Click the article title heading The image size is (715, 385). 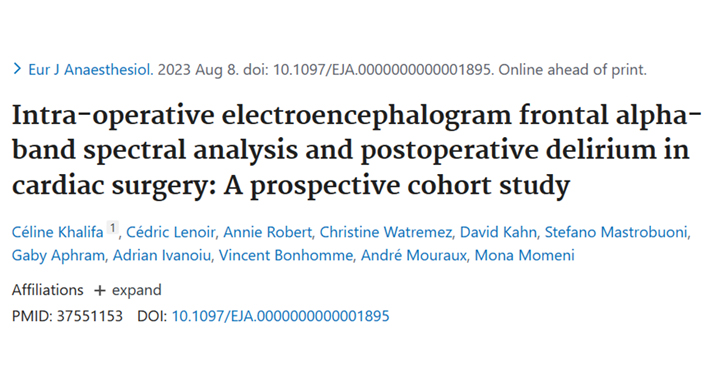pos(356,150)
